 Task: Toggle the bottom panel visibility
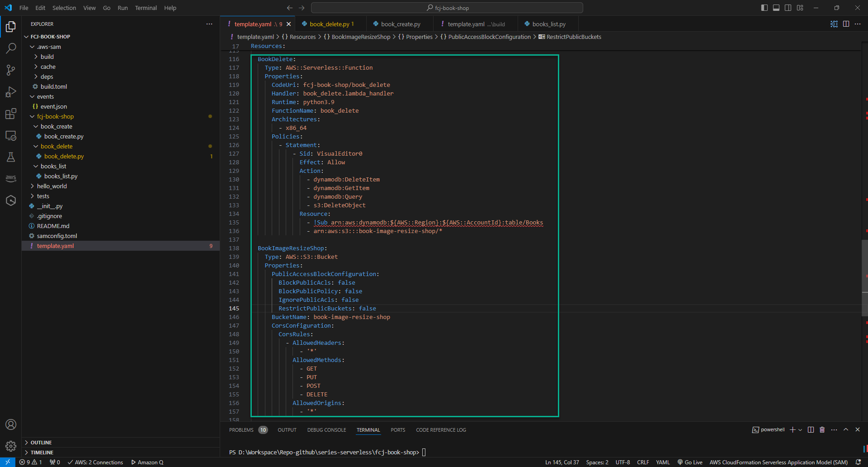coord(776,8)
